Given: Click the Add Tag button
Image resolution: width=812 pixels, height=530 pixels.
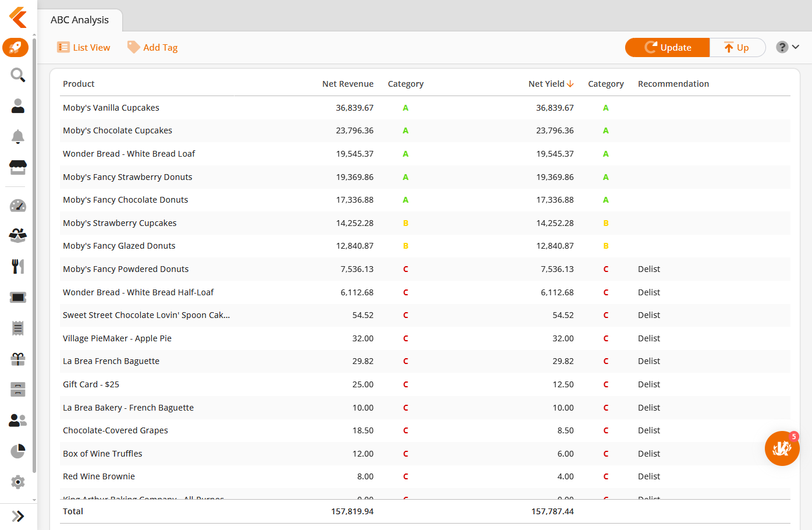Looking at the screenshot, I should click(153, 48).
